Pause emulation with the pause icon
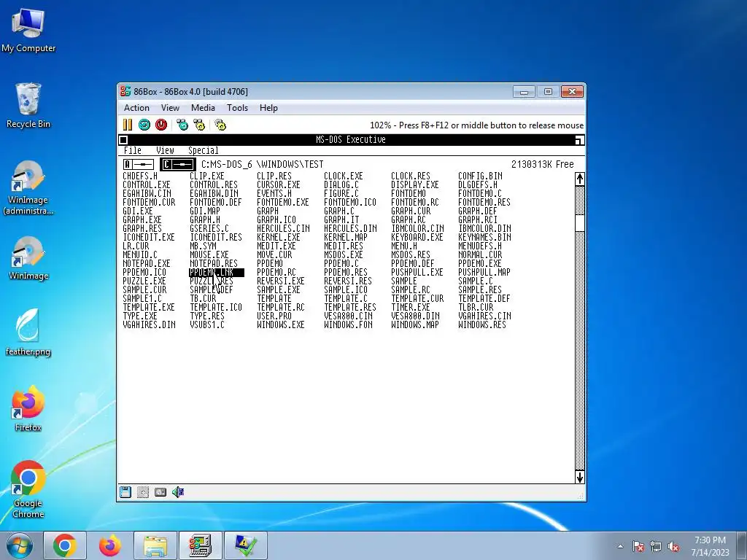747x560 pixels. click(127, 125)
